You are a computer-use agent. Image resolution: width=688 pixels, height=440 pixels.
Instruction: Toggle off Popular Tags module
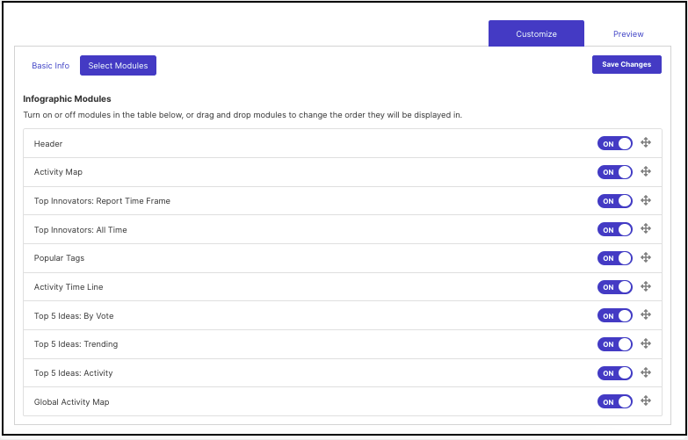point(615,258)
